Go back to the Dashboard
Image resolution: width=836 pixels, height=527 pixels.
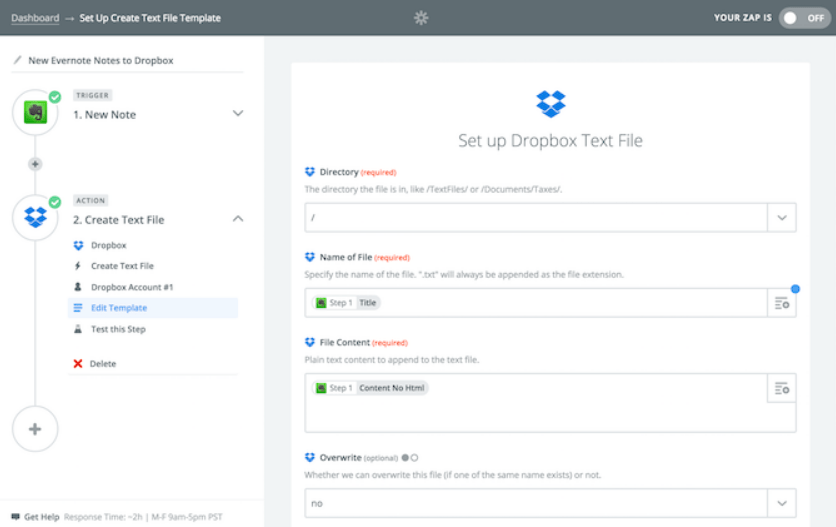pyautogui.click(x=35, y=18)
